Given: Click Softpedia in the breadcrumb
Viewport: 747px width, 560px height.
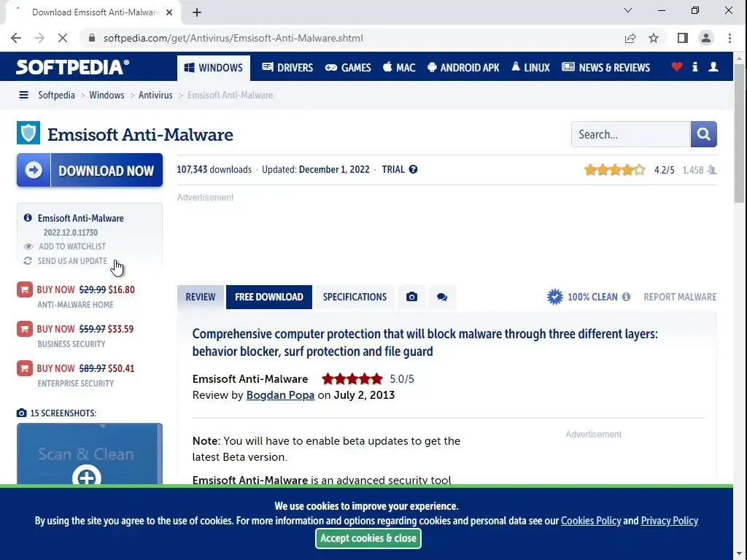Looking at the screenshot, I should click(56, 95).
